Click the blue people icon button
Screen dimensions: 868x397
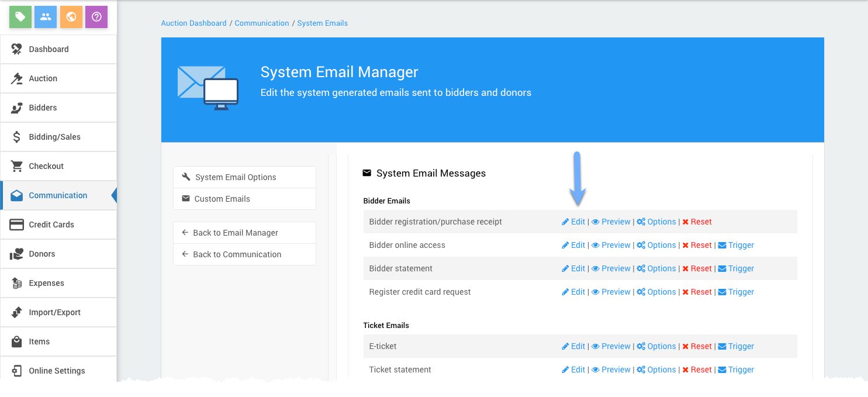[x=46, y=17]
